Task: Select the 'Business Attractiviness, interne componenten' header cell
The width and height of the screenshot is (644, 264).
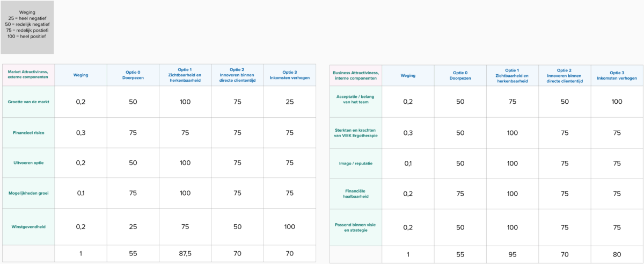Action: coord(356,75)
